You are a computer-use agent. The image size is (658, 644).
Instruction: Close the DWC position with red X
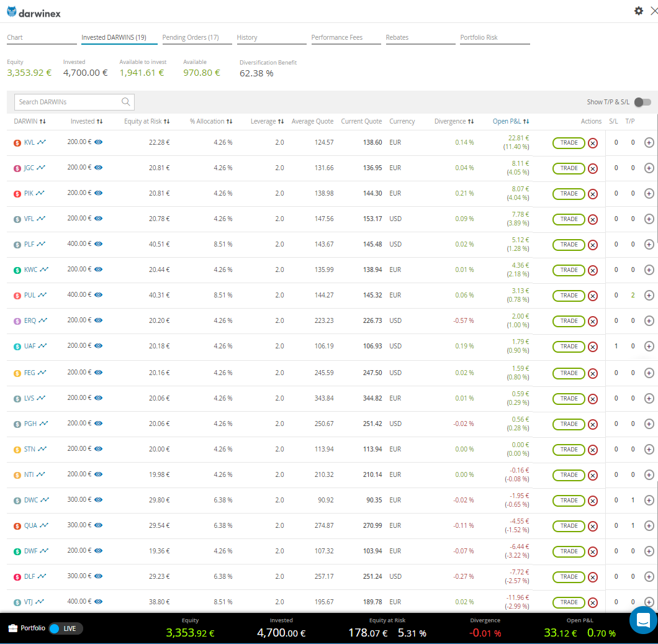click(593, 501)
